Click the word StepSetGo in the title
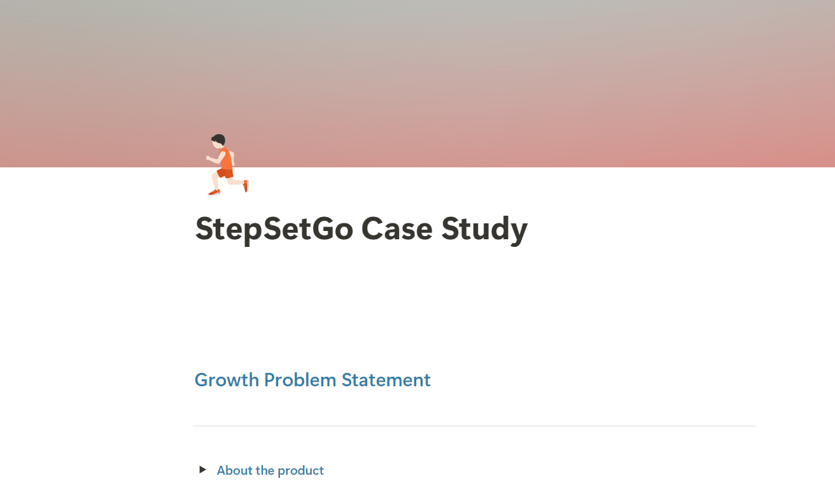The height and width of the screenshot is (504, 835). coord(274,229)
